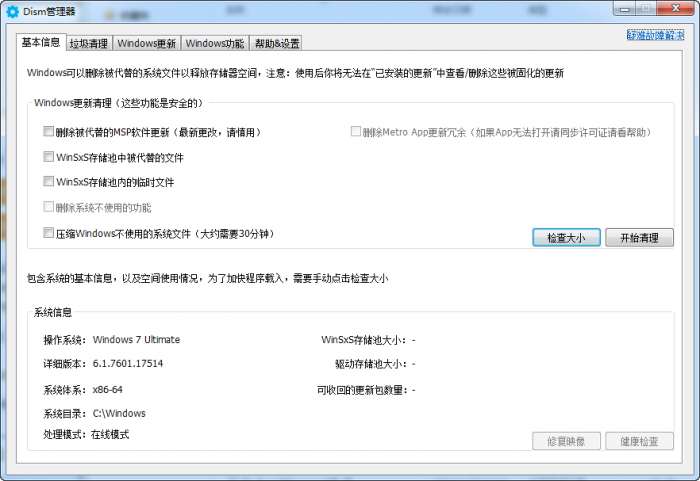Screen dimensions: 700x481
Task: Enable WinSxS存储池中被代替的文件 checkbox
Action: (x=48, y=157)
